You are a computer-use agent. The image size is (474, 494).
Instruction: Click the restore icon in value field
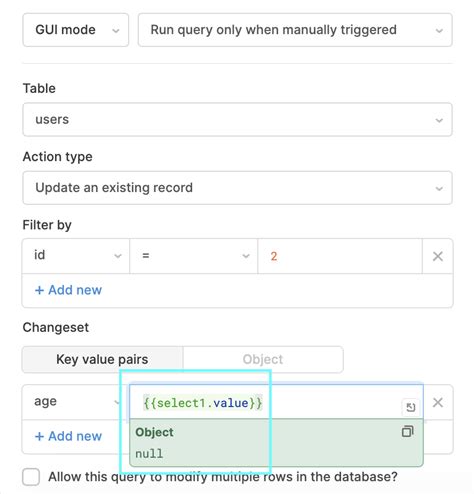tap(411, 407)
